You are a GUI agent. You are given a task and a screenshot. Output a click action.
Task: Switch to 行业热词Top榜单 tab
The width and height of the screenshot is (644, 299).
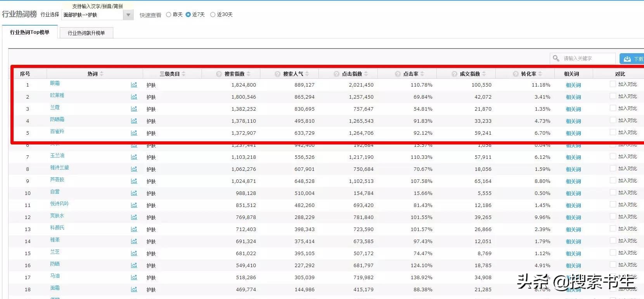point(30,32)
